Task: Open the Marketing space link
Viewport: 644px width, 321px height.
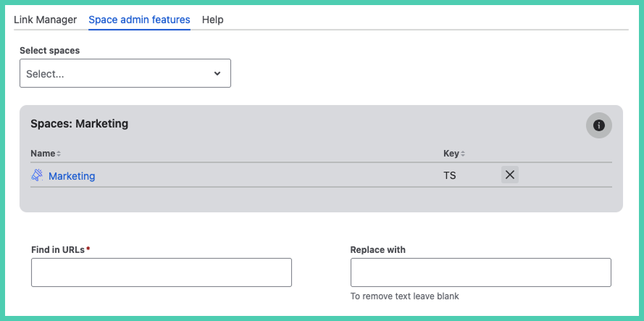Action: coord(72,176)
